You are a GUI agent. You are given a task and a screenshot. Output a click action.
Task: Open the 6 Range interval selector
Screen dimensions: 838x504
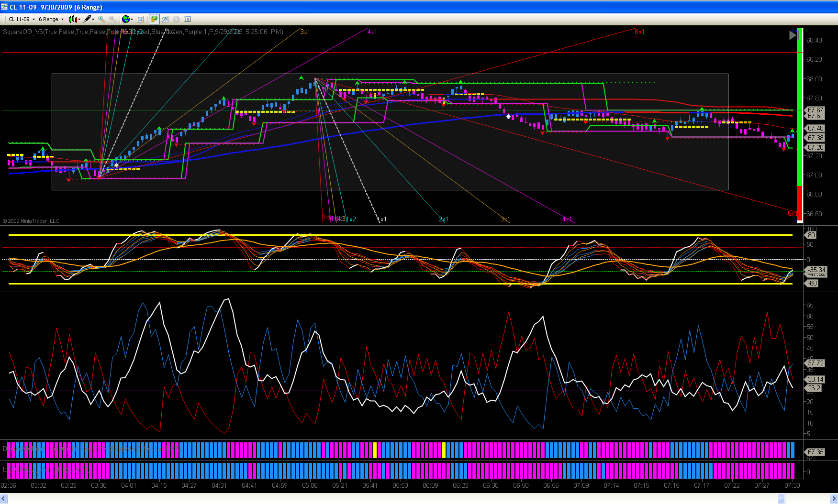pos(51,19)
